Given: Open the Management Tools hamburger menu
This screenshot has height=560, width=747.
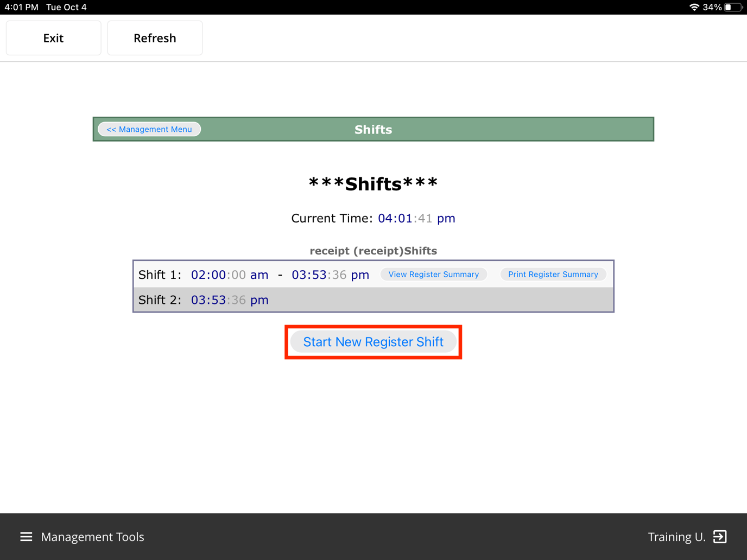Looking at the screenshot, I should click(26, 537).
